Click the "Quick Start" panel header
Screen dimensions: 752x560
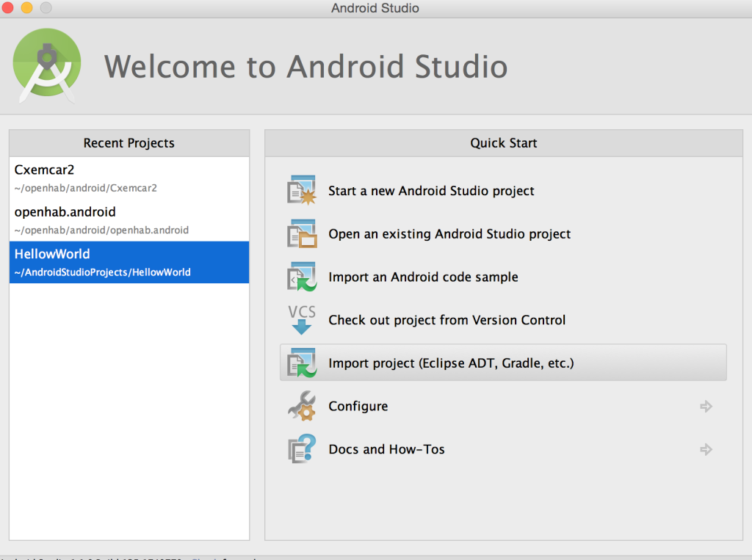tap(504, 143)
